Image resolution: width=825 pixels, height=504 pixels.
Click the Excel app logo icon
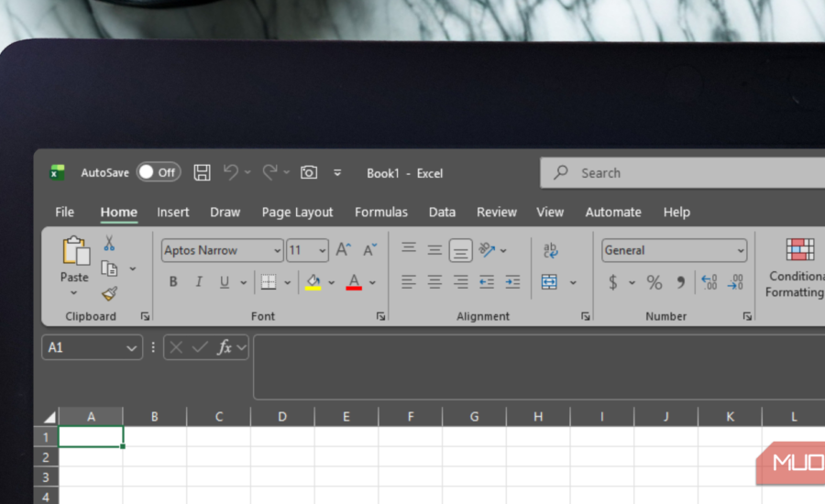pos(57,172)
